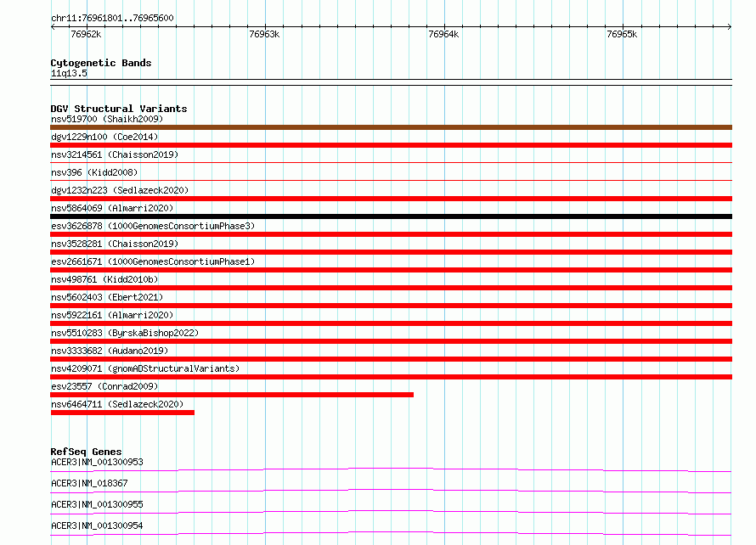The width and height of the screenshot is (756, 545).
Task: Select the black nsv5864069 variant bar
Action: tap(391, 216)
